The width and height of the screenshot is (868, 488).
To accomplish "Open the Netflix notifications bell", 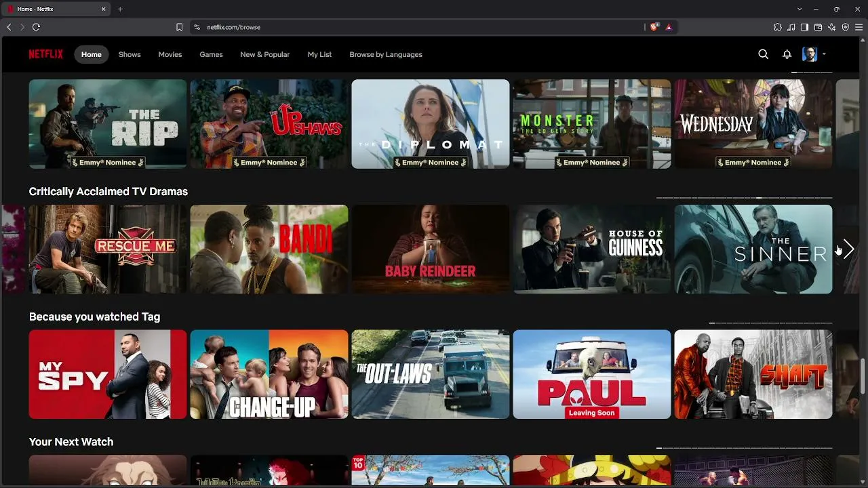I will (x=787, y=54).
